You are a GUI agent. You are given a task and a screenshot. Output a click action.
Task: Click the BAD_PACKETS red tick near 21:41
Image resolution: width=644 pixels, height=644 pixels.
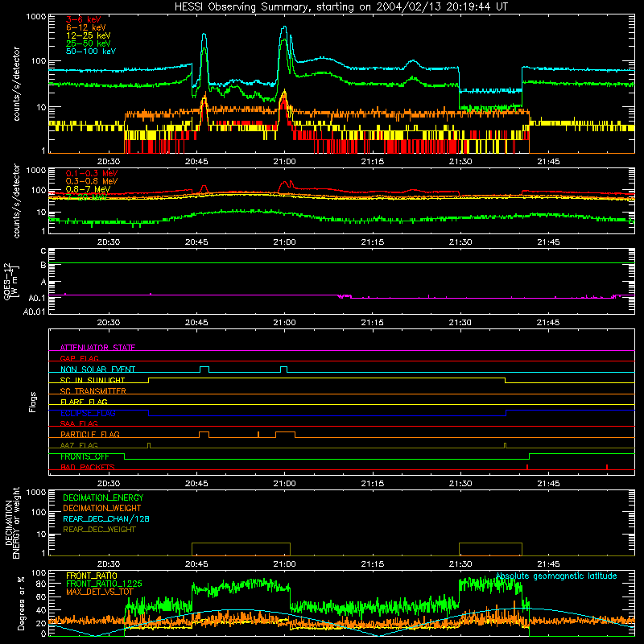point(527,467)
